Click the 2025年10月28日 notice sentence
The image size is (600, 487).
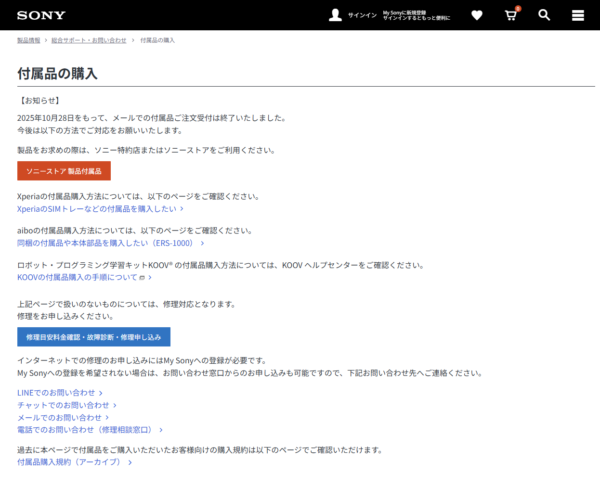[x=152, y=118]
